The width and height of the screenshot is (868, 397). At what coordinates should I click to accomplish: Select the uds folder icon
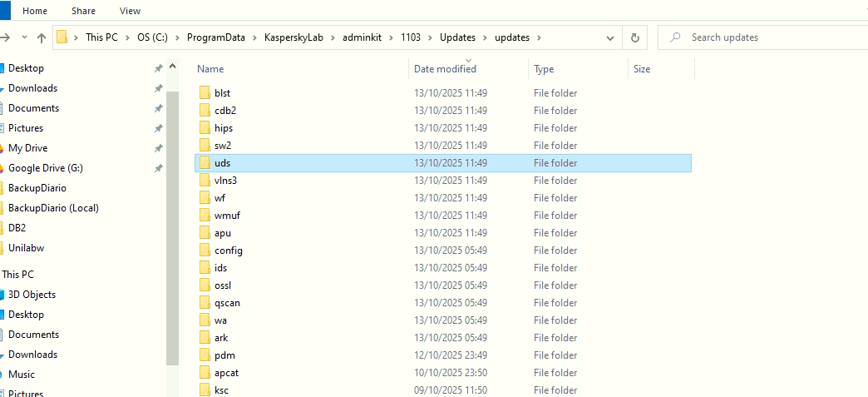205,163
